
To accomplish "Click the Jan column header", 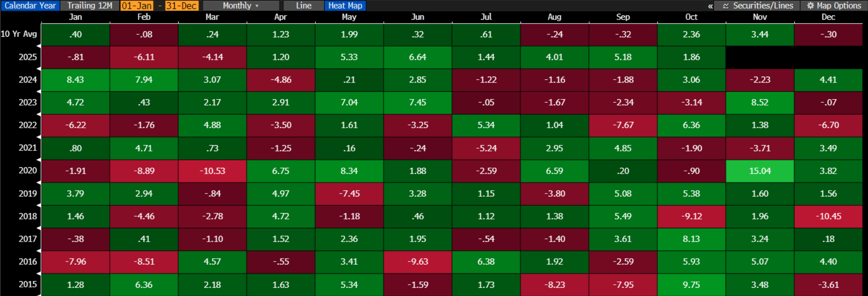I will 75,17.
